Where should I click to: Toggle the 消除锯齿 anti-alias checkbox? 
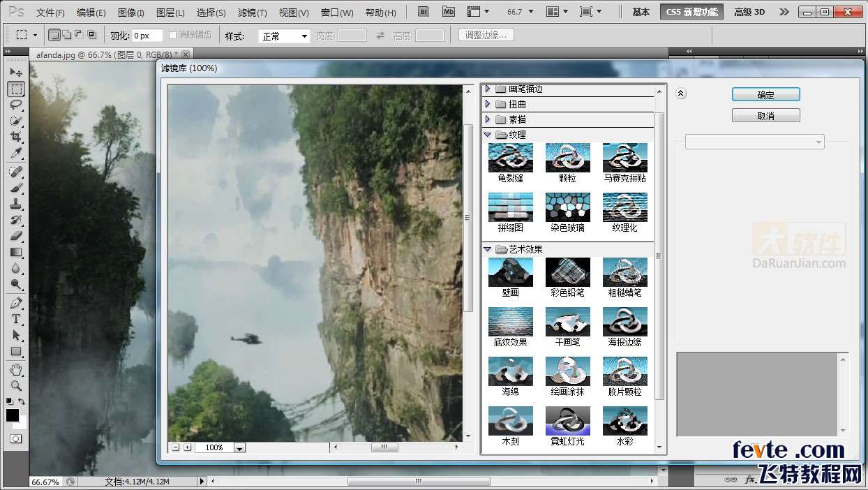(x=173, y=35)
